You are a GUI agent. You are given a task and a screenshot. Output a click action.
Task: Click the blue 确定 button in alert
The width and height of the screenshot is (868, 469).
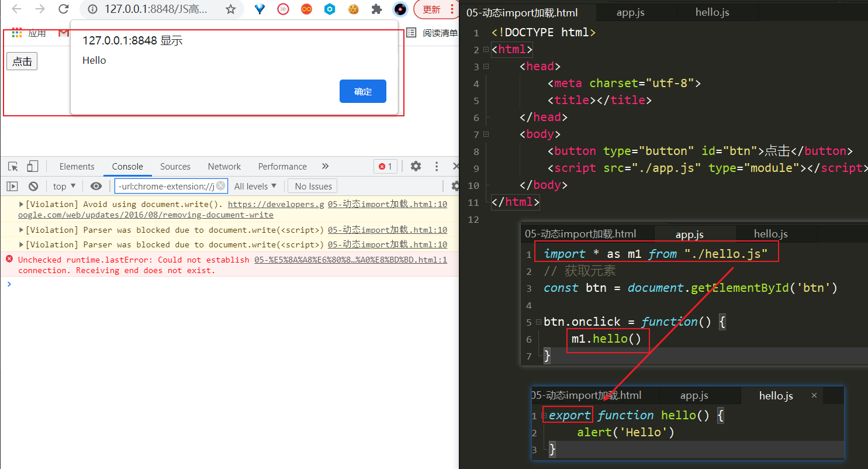tap(363, 91)
